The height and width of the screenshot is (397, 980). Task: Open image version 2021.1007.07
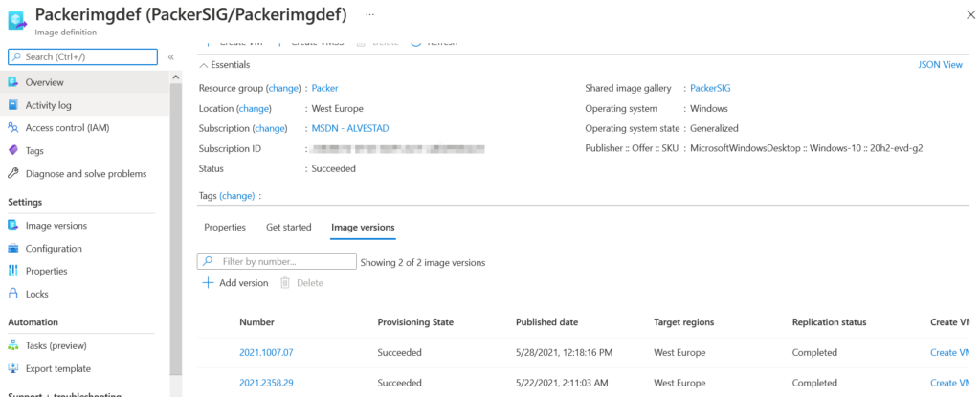point(266,353)
